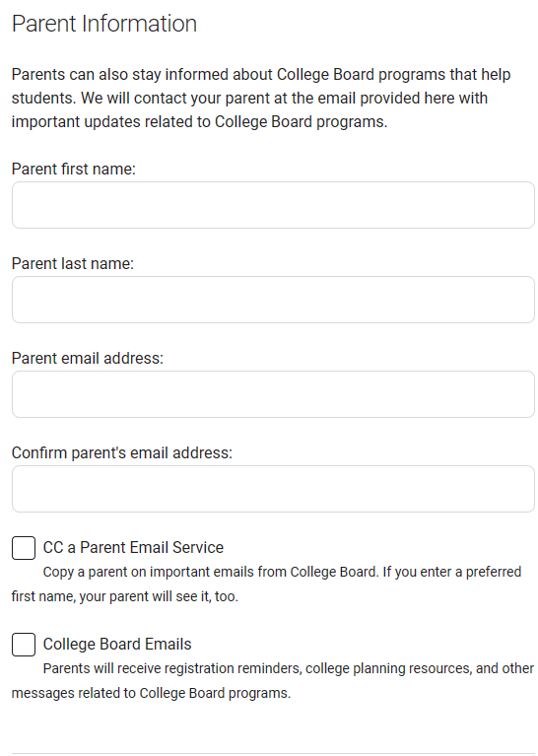Enable the College Board Emails checkbox
The image size is (538, 756).
24,645
